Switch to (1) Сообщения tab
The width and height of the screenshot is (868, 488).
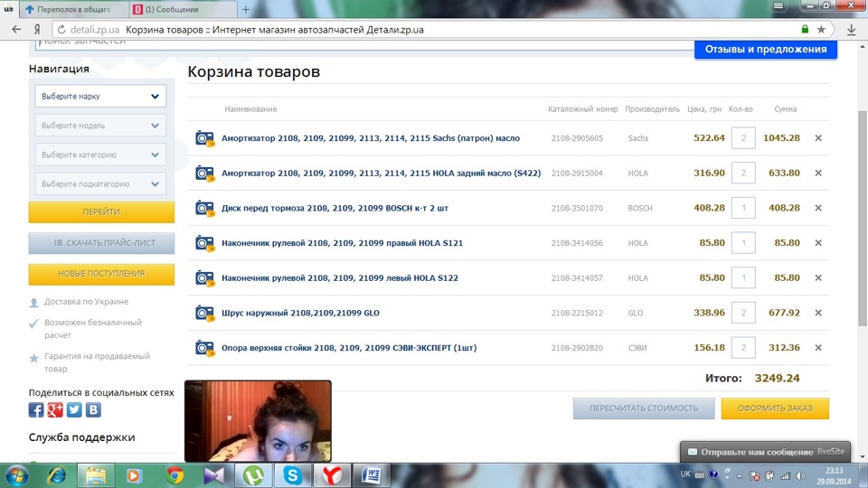coord(183,9)
